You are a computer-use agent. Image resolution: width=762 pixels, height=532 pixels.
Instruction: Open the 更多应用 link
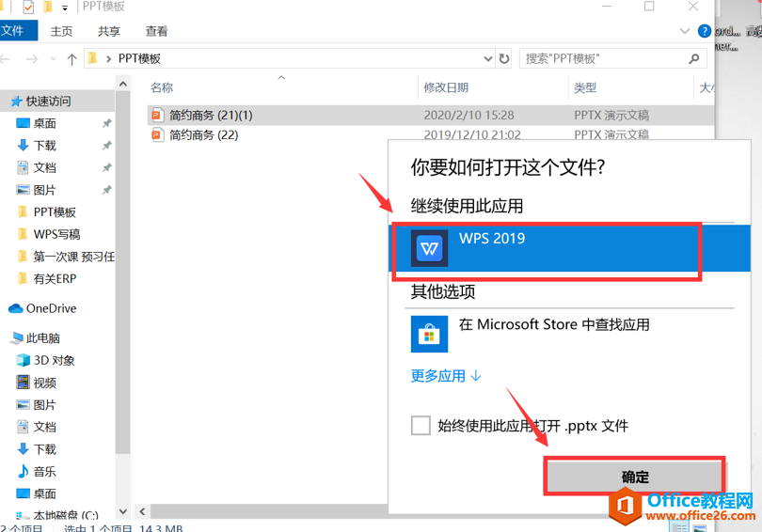(x=446, y=376)
